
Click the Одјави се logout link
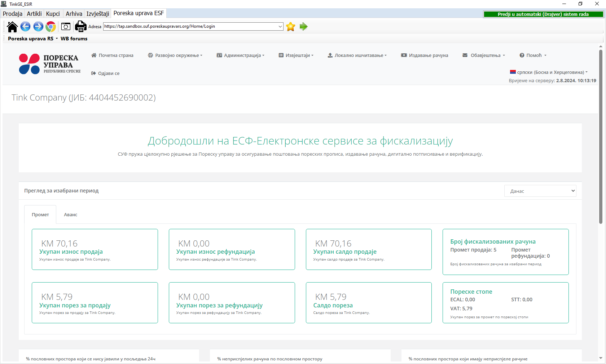pyautogui.click(x=105, y=74)
